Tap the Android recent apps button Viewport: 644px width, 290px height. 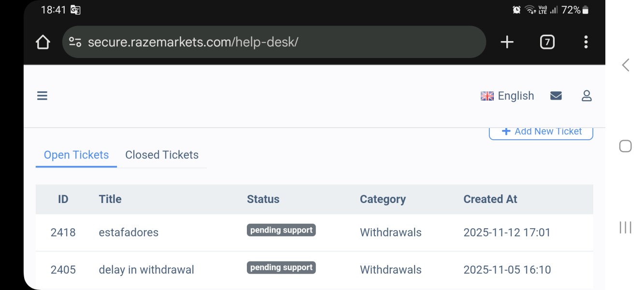(x=626, y=227)
